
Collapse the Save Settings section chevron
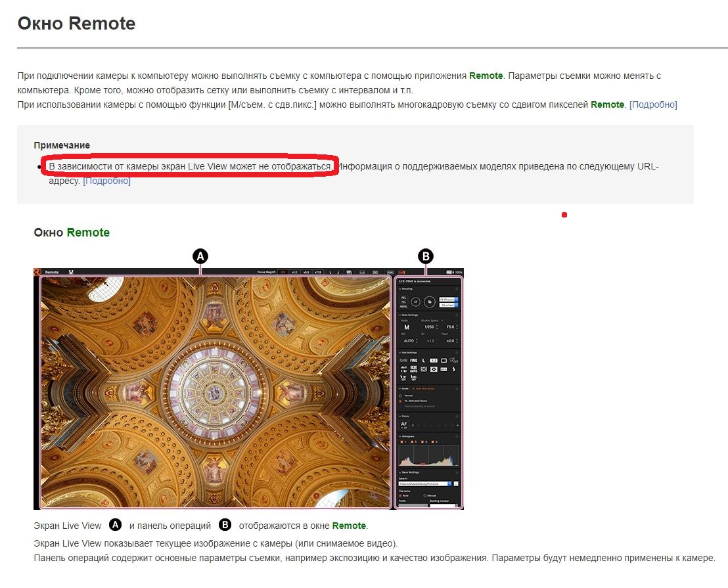tap(399, 472)
